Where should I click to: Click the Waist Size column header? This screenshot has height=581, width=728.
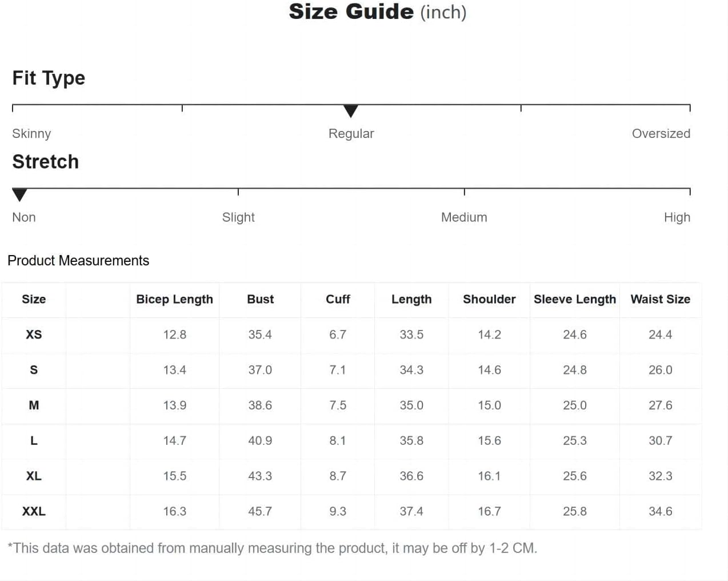(x=660, y=299)
